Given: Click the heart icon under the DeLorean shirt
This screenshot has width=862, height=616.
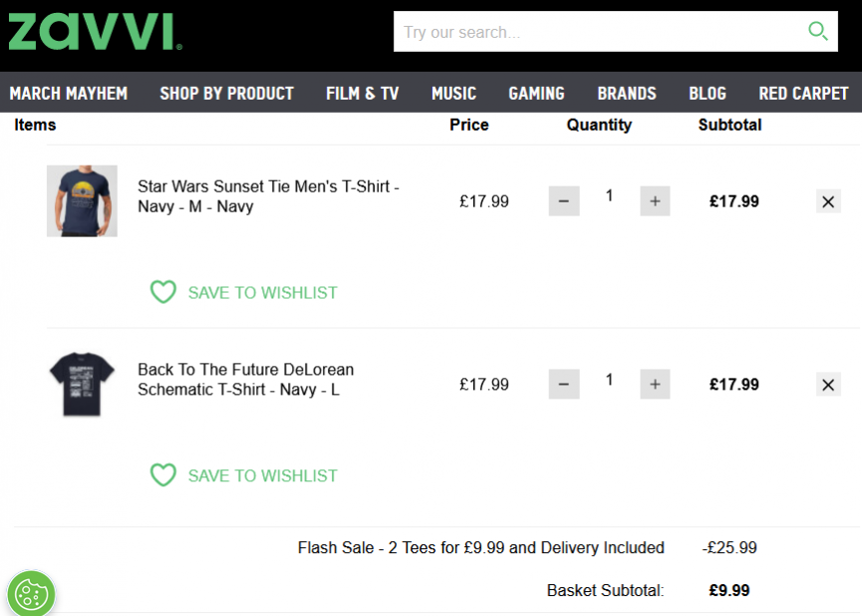Looking at the screenshot, I should pyautogui.click(x=163, y=474).
